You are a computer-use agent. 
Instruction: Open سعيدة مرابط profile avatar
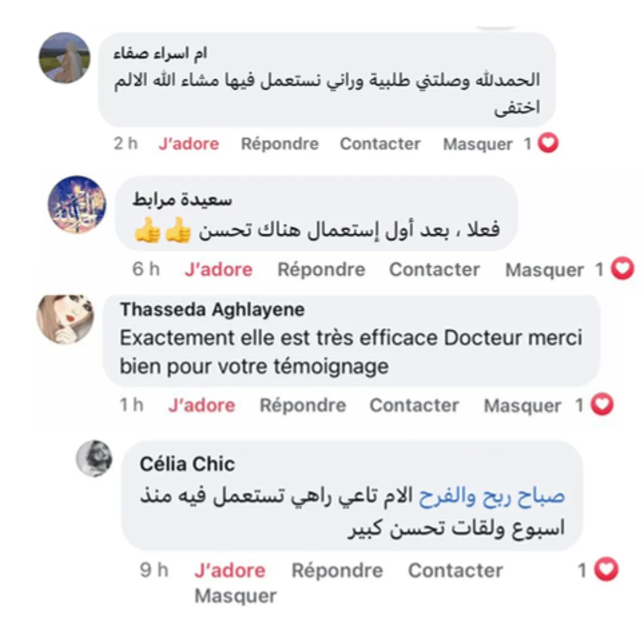tap(77, 204)
